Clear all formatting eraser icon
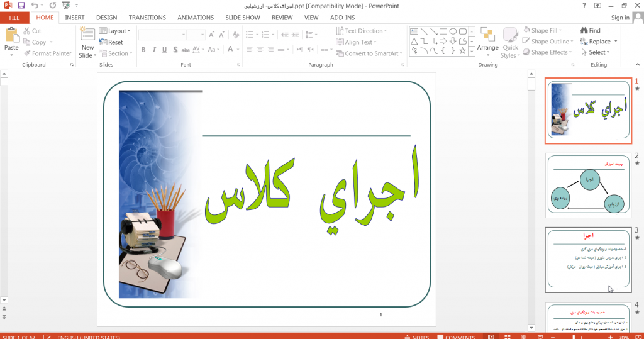The width and height of the screenshot is (644, 339). coord(236,35)
